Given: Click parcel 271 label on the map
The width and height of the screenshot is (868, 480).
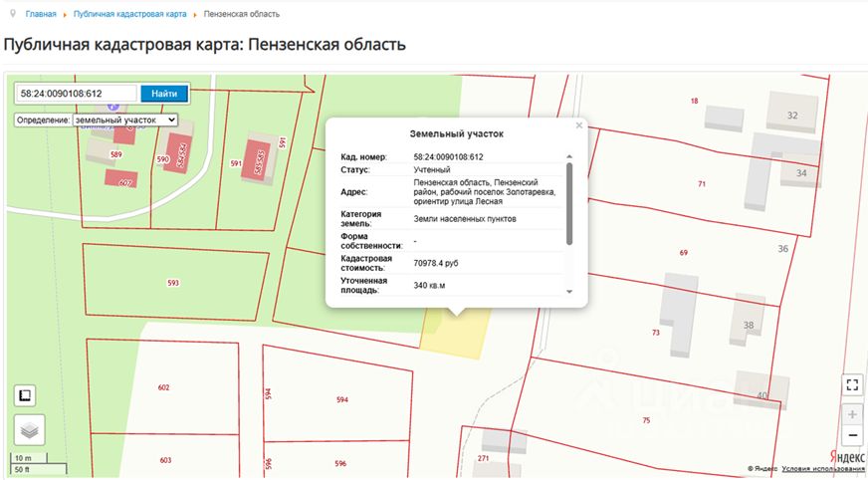Looking at the screenshot, I should click(483, 458).
